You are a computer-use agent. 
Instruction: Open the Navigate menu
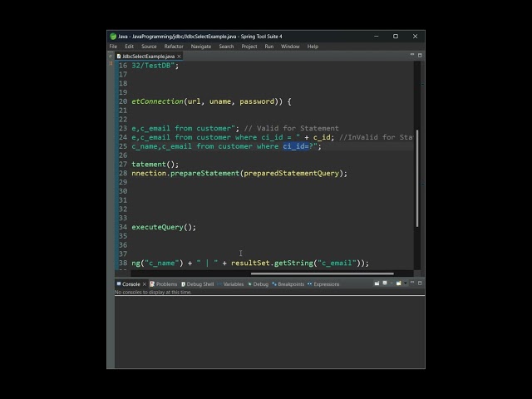(201, 47)
